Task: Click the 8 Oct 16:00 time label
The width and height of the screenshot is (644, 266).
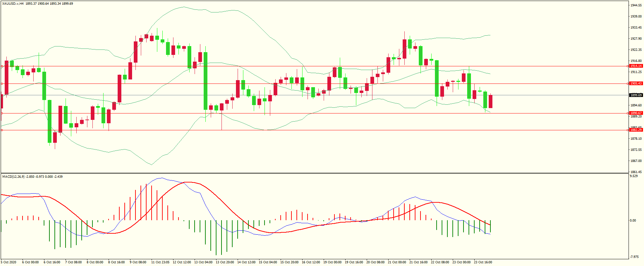Action: [117, 262]
